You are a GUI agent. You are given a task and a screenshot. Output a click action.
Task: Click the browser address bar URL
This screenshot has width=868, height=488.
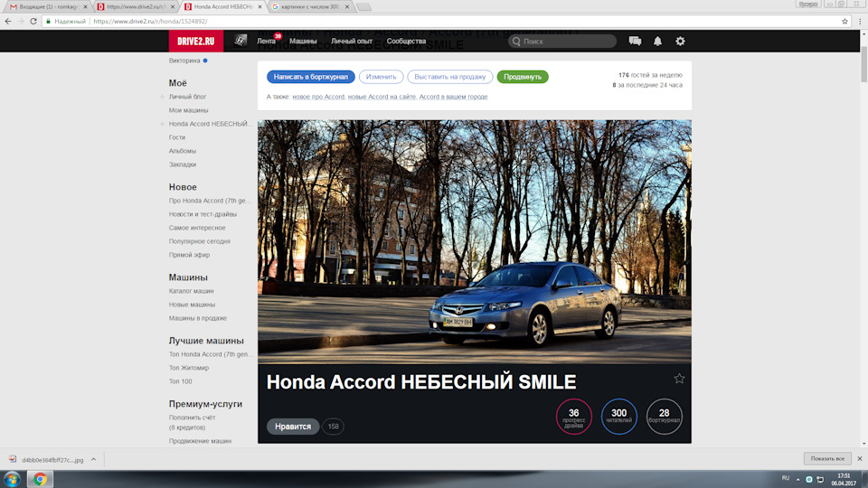(x=151, y=21)
